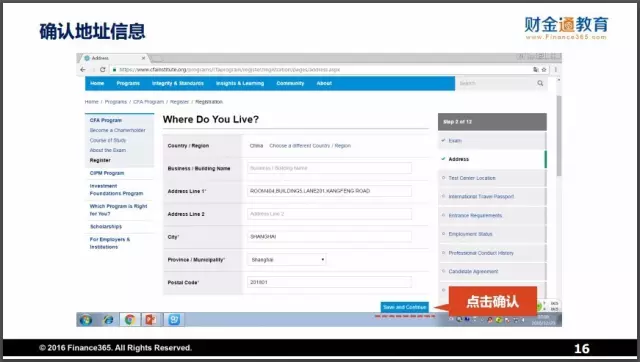Open the About menu item
640x362 pixels.
click(x=324, y=83)
